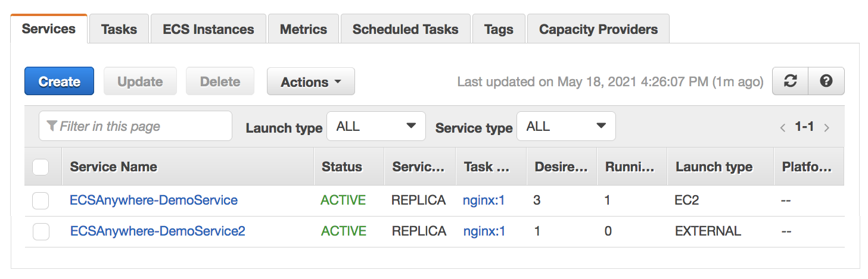The width and height of the screenshot is (868, 279).
Task: Click the refresh services icon
Action: [x=791, y=81]
